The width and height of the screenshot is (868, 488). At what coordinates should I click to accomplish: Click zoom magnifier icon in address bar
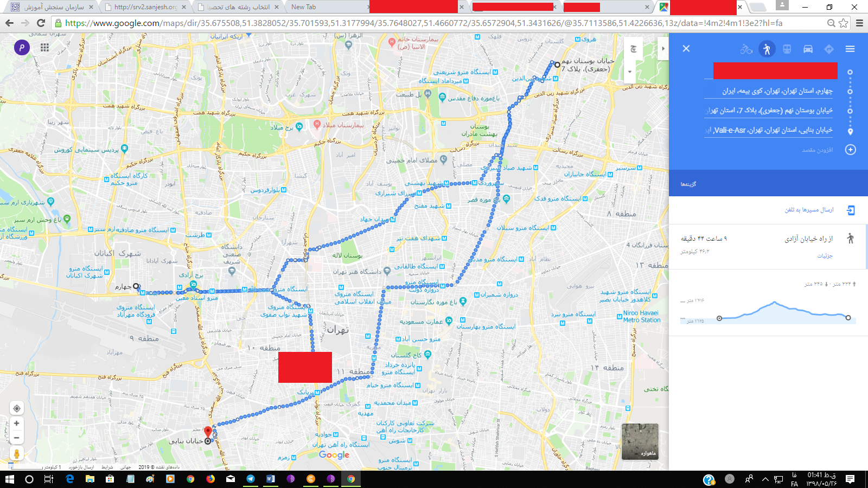[x=831, y=23]
